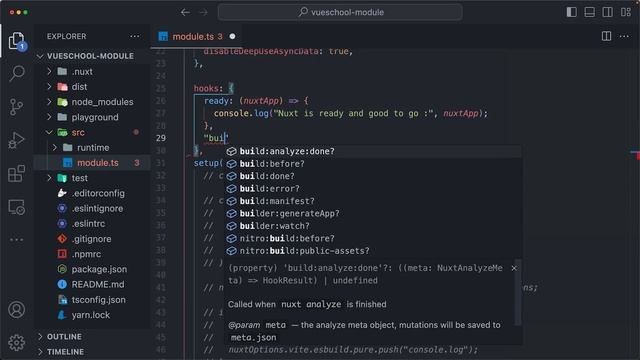640x360 pixels.
Task: Select builder:generateApp? suggestion
Action: (x=373, y=213)
